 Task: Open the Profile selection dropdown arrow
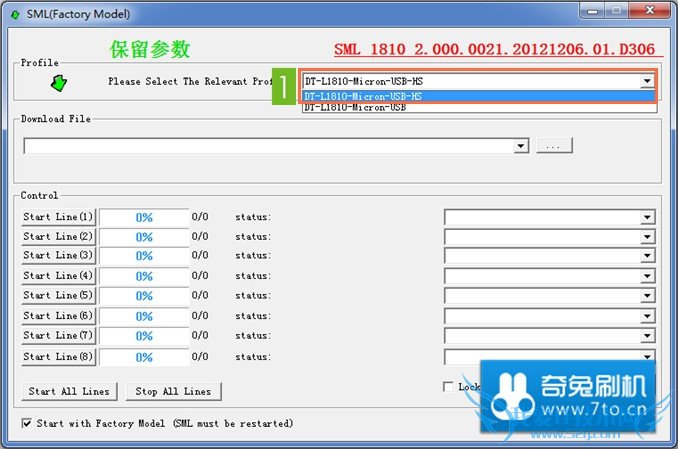click(647, 81)
